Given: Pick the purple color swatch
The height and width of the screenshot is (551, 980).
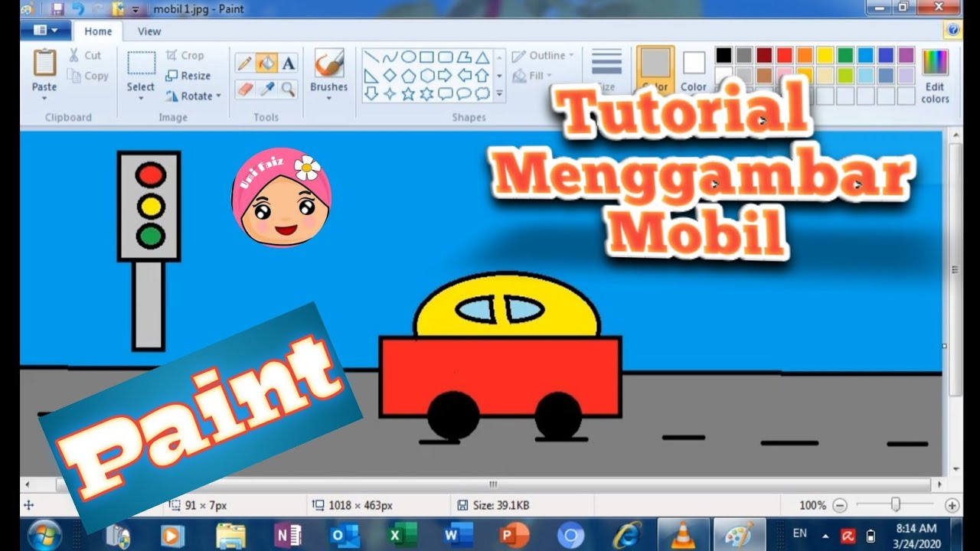Looking at the screenshot, I should click(x=906, y=55).
